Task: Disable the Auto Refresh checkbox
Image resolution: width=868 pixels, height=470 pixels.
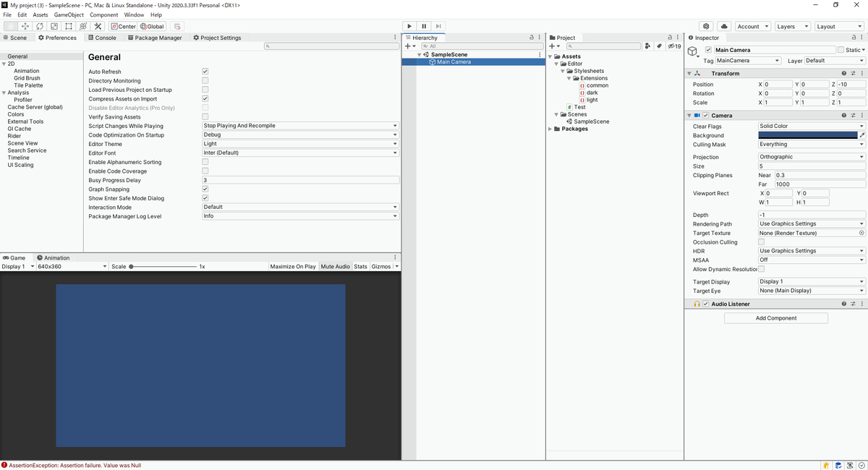Action: pos(205,71)
